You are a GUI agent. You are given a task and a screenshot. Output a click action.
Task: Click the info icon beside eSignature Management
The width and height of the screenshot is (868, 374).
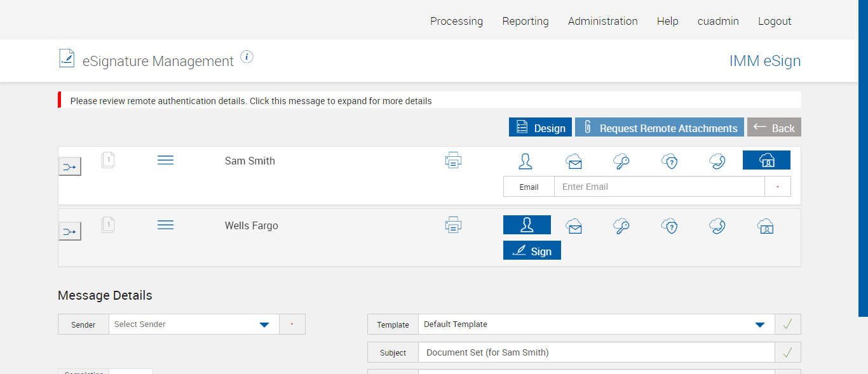tap(247, 57)
